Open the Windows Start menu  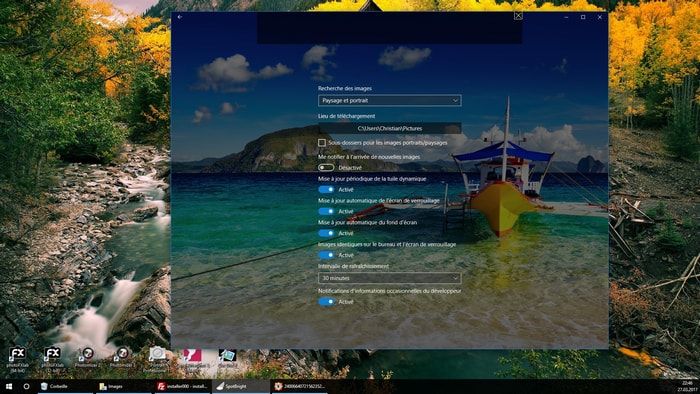[9, 386]
